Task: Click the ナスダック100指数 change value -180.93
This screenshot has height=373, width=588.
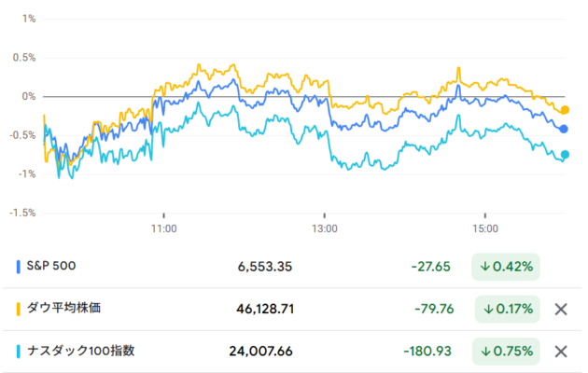Action: [x=427, y=352]
